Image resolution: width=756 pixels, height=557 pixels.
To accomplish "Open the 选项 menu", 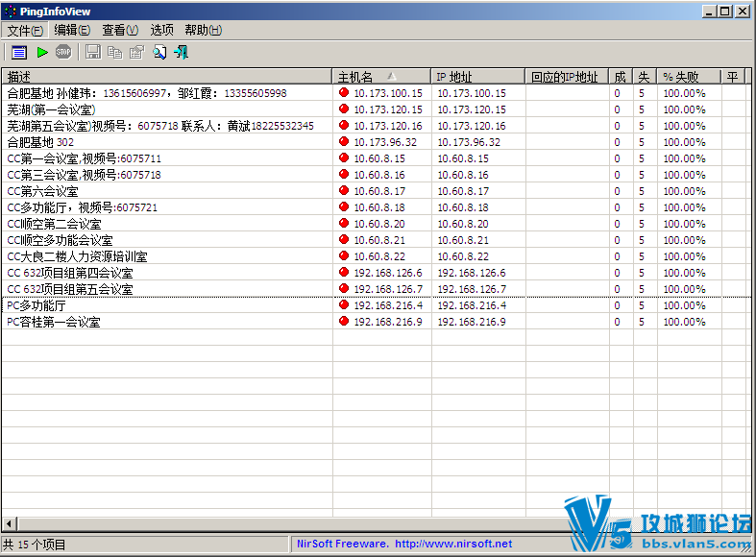I will click(x=161, y=31).
